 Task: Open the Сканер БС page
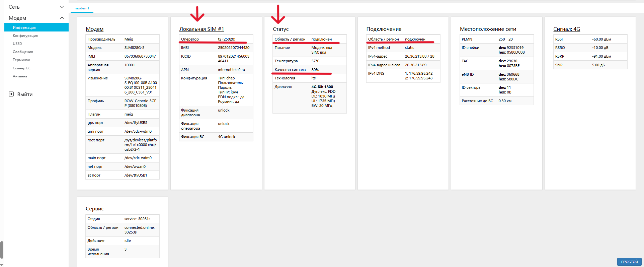click(x=22, y=68)
